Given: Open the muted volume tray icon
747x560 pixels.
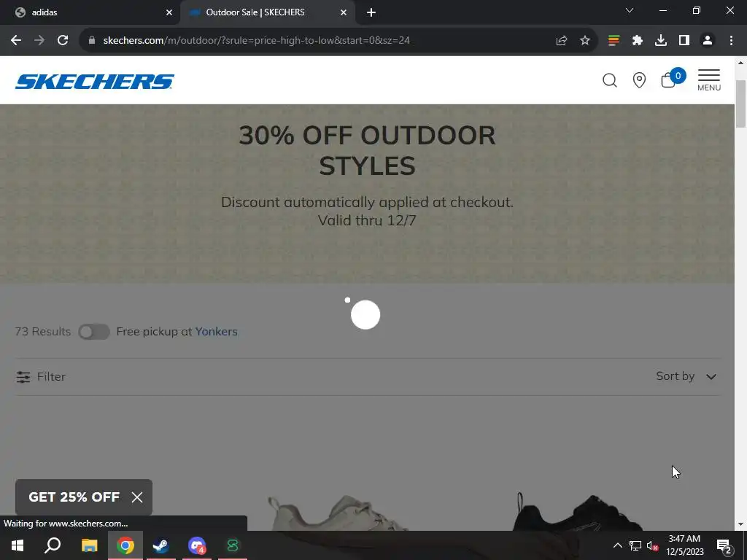Looking at the screenshot, I should click(653, 545).
